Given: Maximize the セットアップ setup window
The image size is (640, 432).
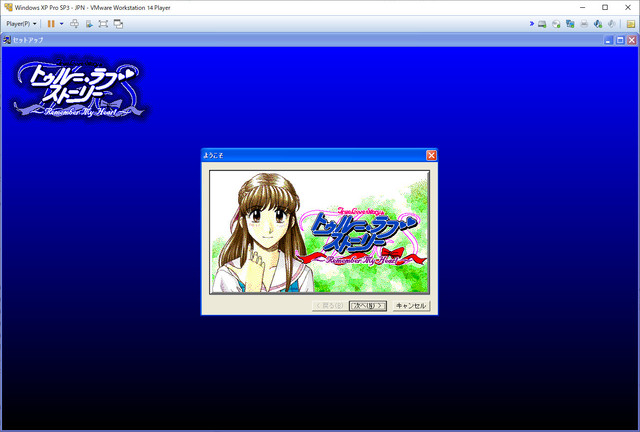Looking at the screenshot, I should pyautogui.click(x=620, y=40).
